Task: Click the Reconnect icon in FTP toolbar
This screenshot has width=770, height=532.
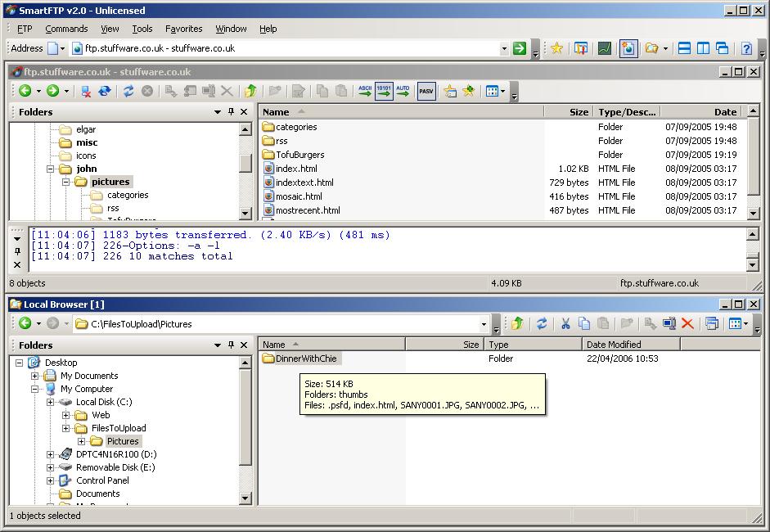Action: coord(105,91)
